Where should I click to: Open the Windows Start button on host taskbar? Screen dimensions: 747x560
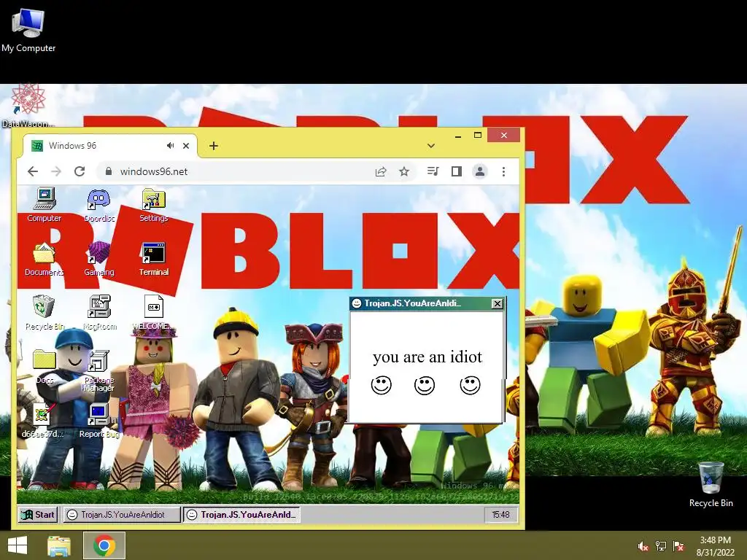point(18,545)
